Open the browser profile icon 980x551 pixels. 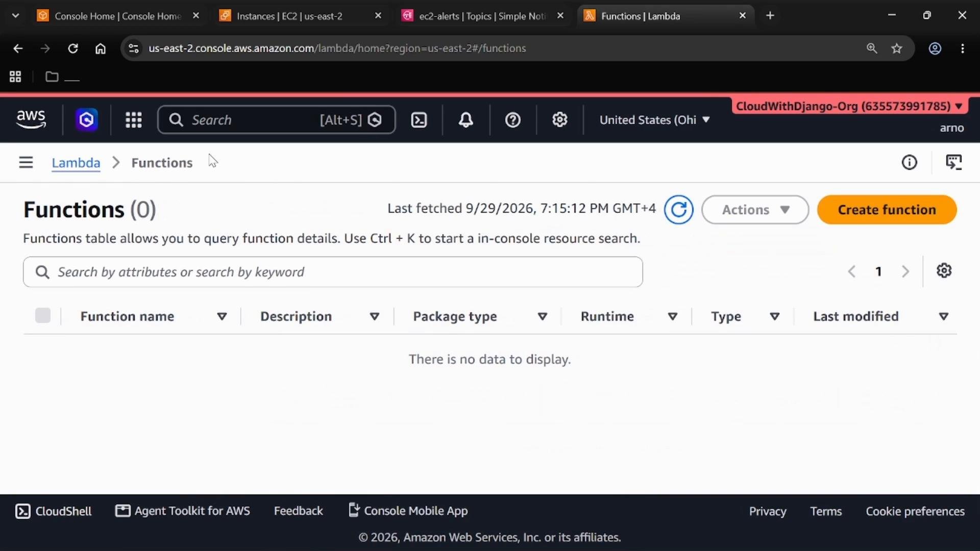(x=935, y=48)
